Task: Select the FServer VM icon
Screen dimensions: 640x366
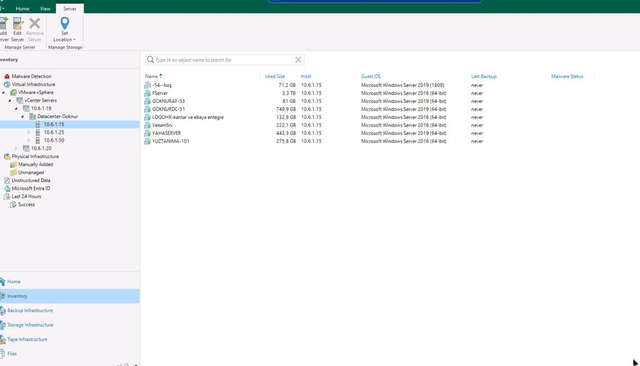Action: tap(147, 93)
